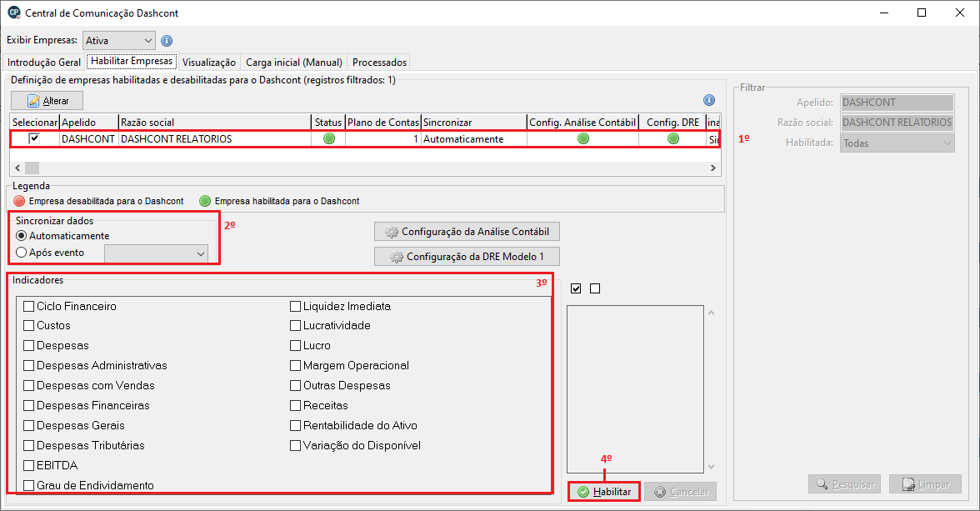Go to Carga inicial (Manual) tab
The image size is (980, 511).
[x=293, y=62]
